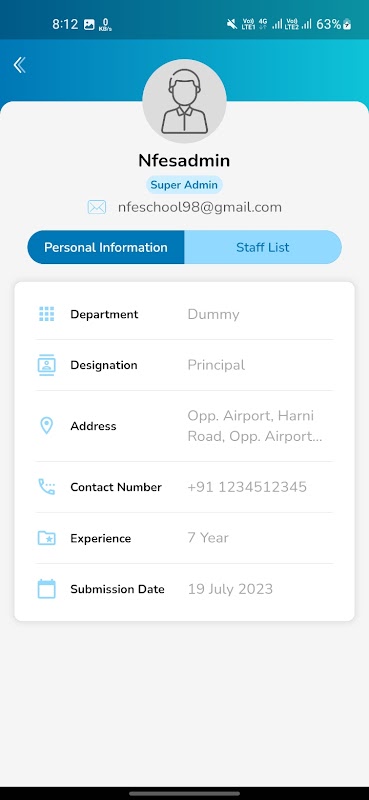Click the Submission Date calendar icon

[x=46, y=589]
